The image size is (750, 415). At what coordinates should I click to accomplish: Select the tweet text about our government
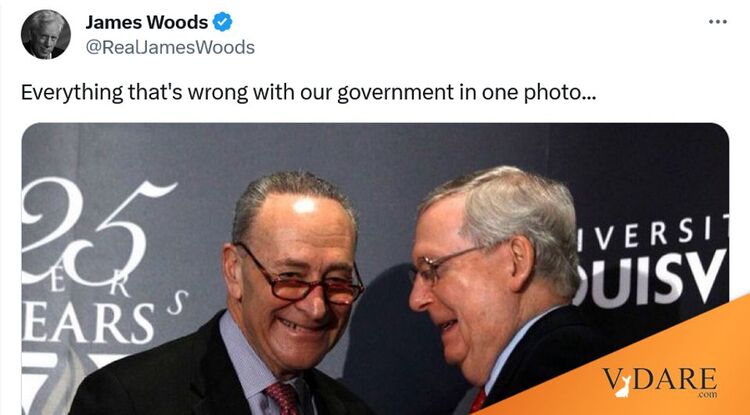tap(309, 92)
